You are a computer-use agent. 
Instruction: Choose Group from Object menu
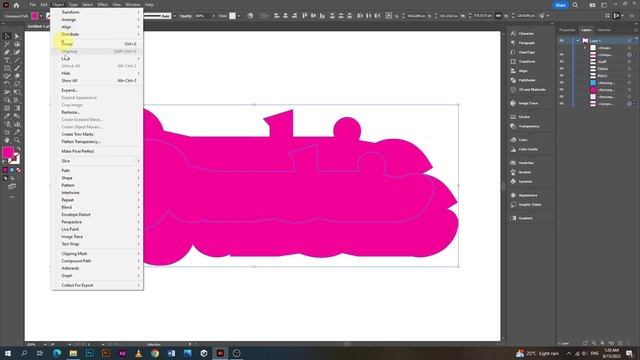97,44
